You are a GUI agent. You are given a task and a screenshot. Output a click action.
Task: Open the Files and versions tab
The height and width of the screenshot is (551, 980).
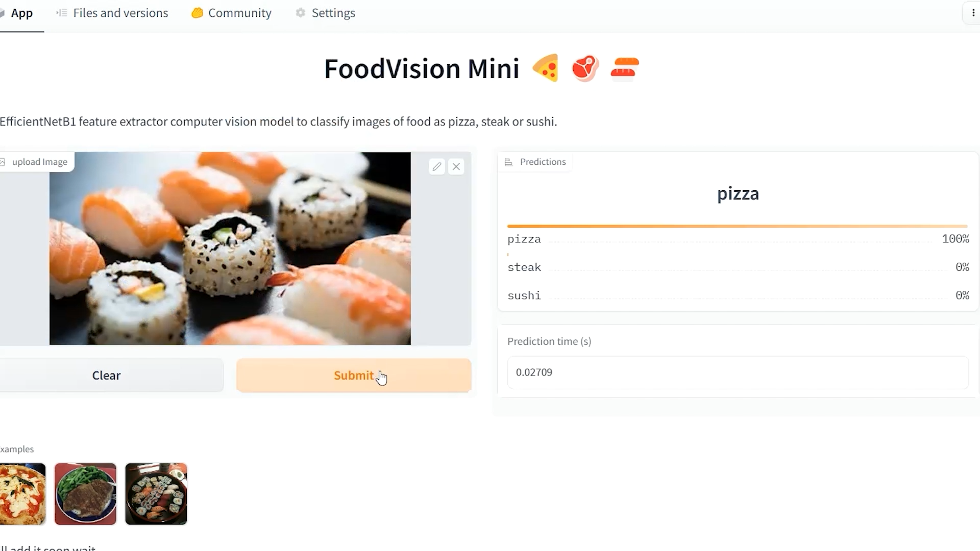coord(120,13)
